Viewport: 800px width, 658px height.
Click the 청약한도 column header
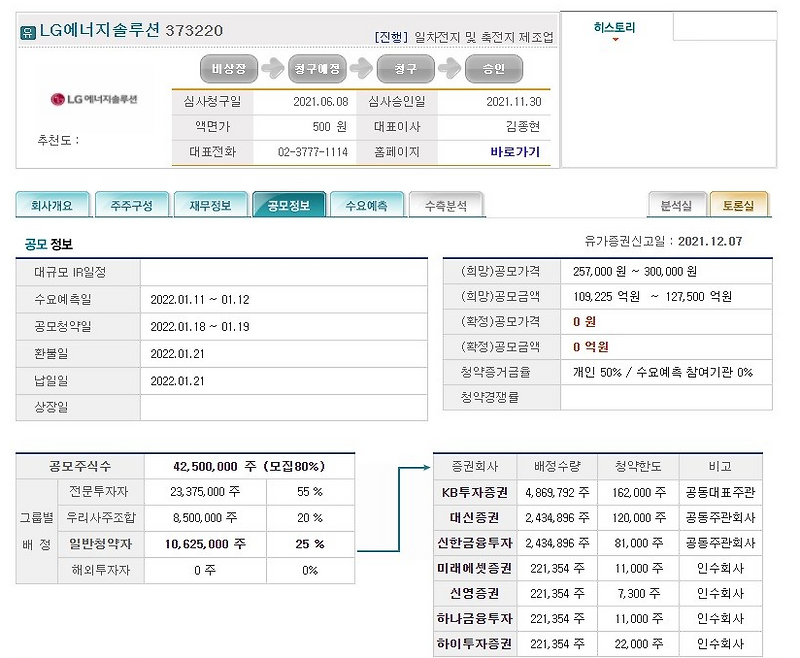click(x=638, y=466)
